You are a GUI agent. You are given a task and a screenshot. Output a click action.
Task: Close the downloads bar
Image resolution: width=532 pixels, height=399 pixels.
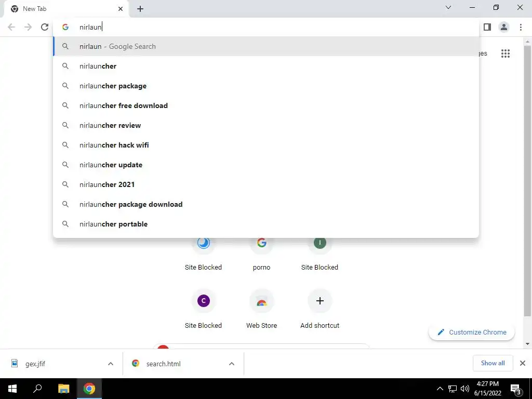(x=523, y=363)
